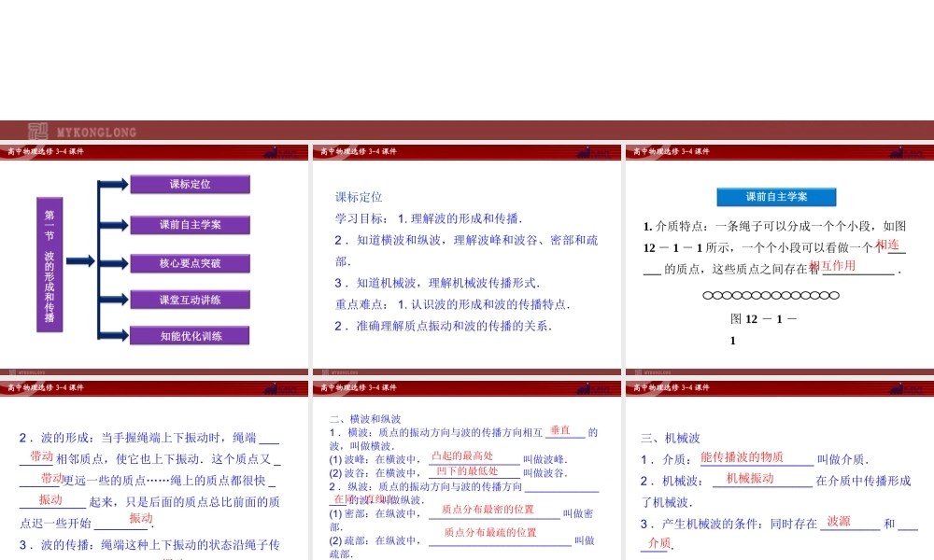Open the 知能优化训练 navigation button

click(x=192, y=334)
